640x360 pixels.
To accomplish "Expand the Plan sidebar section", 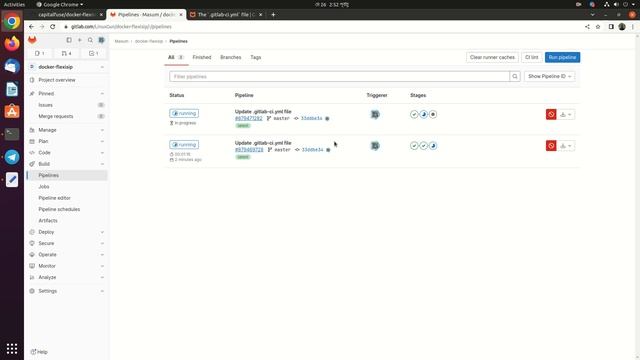I will click(x=67, y=141).
